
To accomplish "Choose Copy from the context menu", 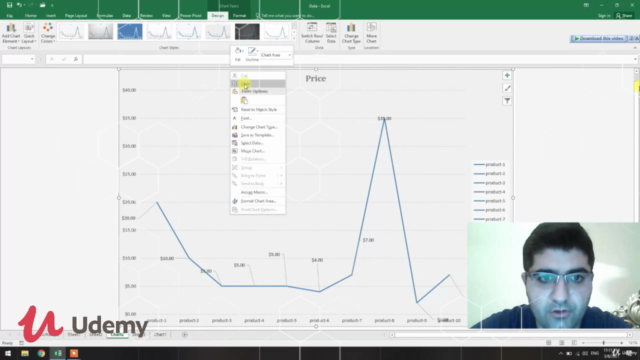I will [258, 84].
